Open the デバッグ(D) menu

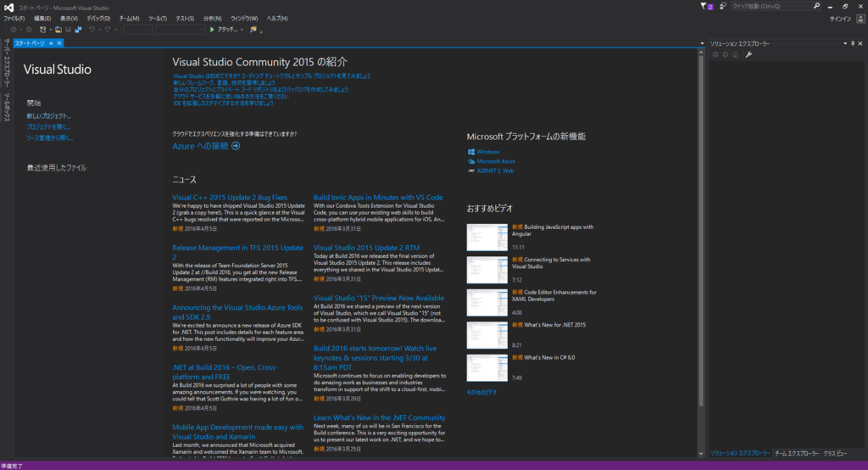[x=98, y=19]
